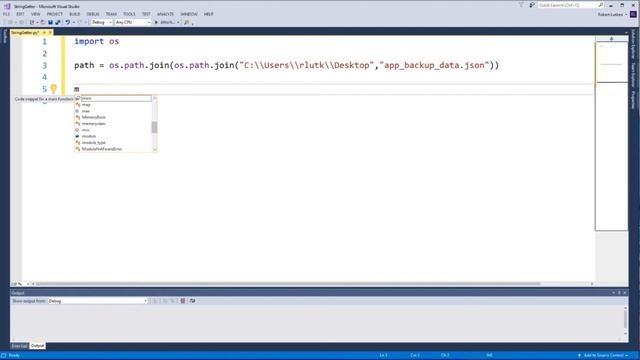Image resolution: width=640 pixels, height=360 pixels.
Task: Click the completion list scroll-down arrow
Action: coord(154,149)
